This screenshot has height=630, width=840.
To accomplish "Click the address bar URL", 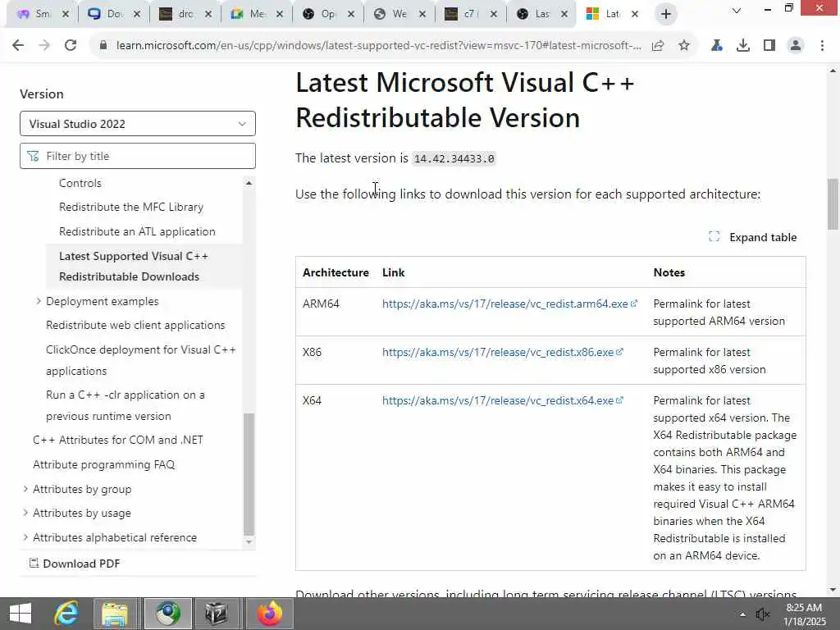I will (379, 46).
